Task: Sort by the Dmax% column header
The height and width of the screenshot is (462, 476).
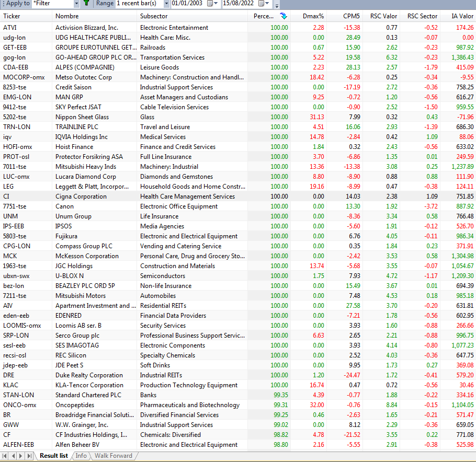Action: coord(309,16)
